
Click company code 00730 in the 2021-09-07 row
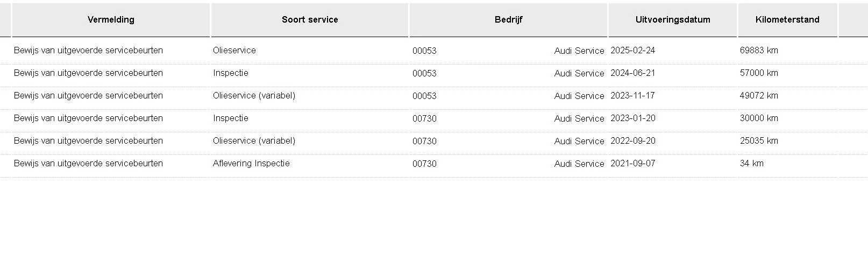coord(424,164)
